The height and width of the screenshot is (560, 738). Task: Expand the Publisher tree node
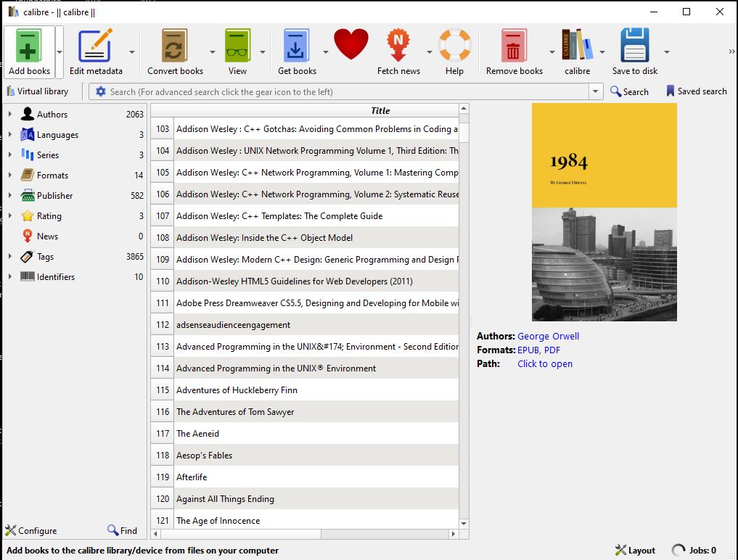[x=10, y=196]
